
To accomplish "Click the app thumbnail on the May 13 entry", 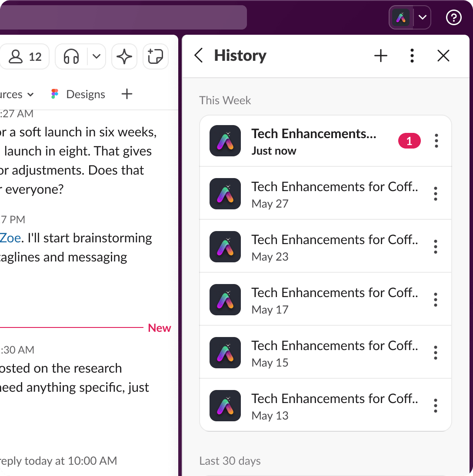I will pos(225,406).
